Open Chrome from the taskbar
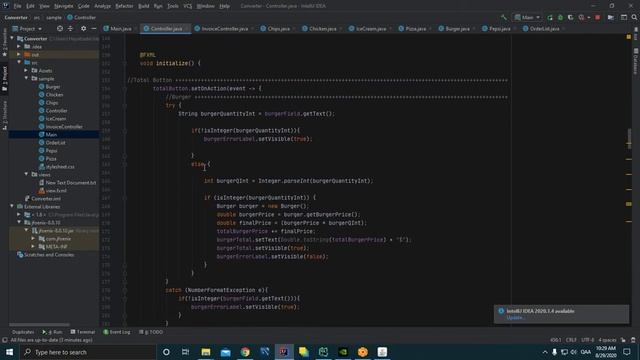Image resolution: width=640 pixels, height=360 pixels. click(245, 352)
